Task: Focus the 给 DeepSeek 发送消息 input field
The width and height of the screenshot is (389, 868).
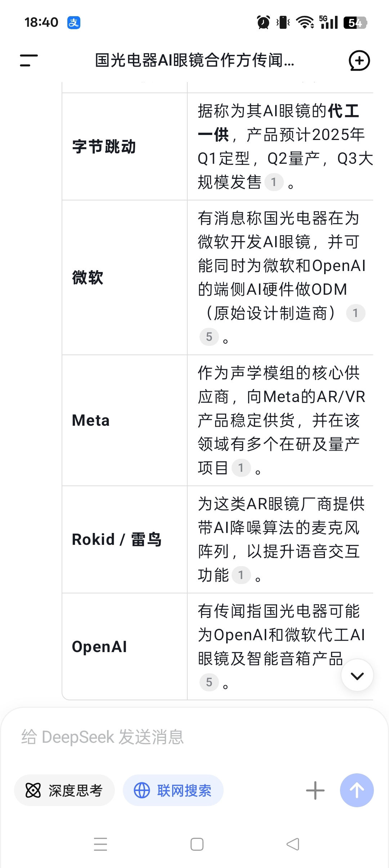Action: coord(194,737)
